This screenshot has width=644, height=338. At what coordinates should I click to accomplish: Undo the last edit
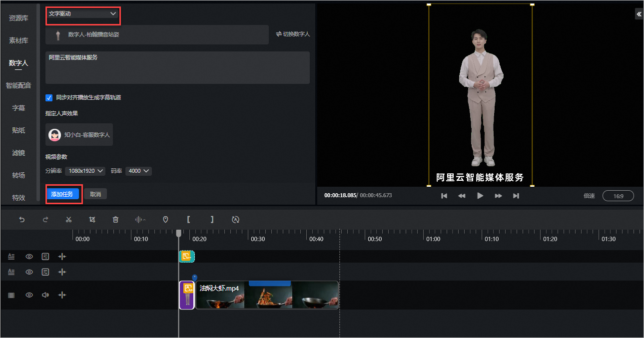21,219
